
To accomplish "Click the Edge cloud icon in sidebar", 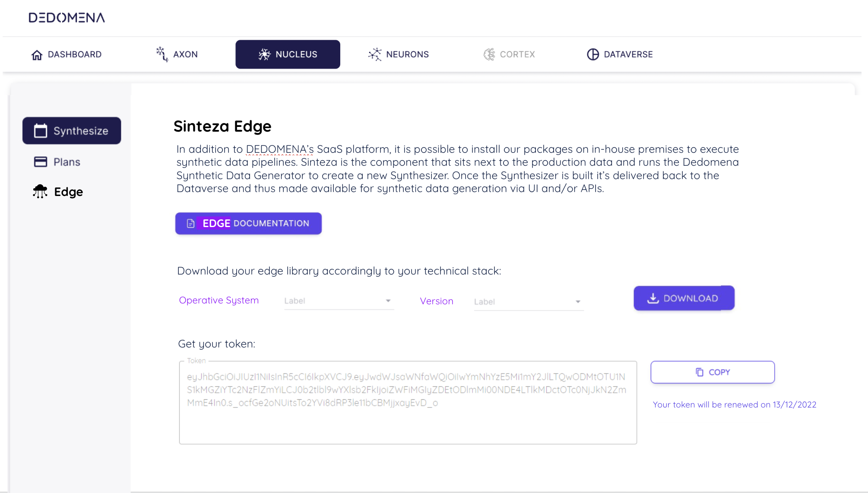I will coord(40,191).
